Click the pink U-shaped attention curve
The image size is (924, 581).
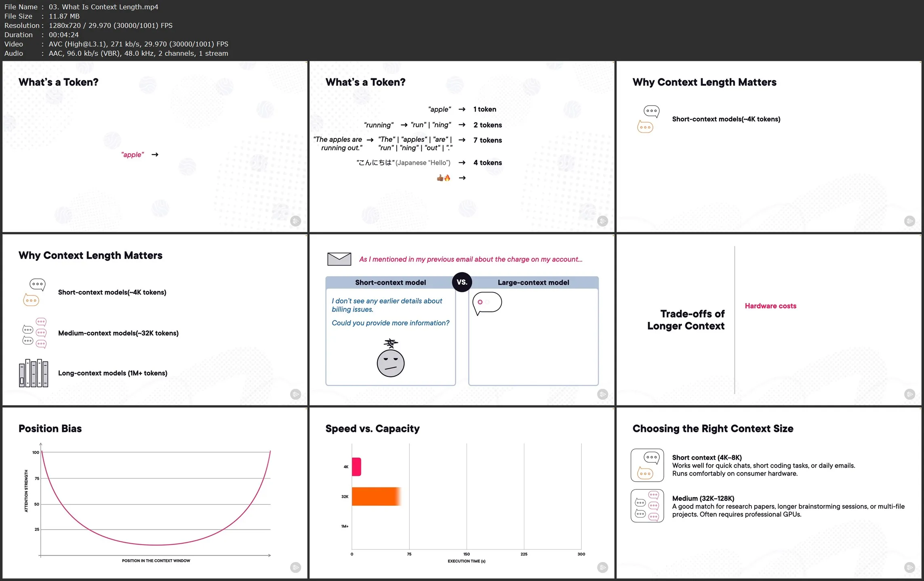(x=156, y=545)
